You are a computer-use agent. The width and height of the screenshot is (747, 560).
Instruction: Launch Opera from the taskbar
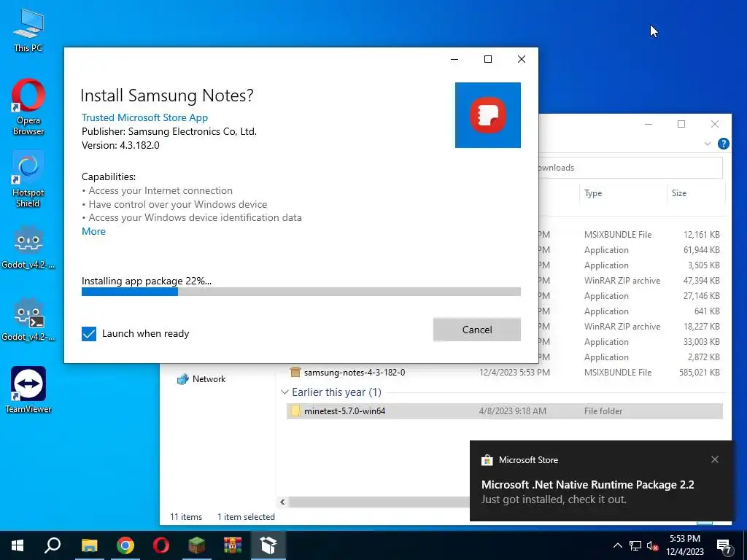coord(161,545)
